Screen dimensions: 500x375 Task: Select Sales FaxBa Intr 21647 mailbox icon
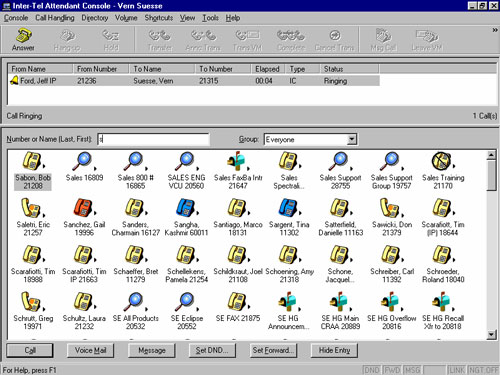[x=236, y=161]
